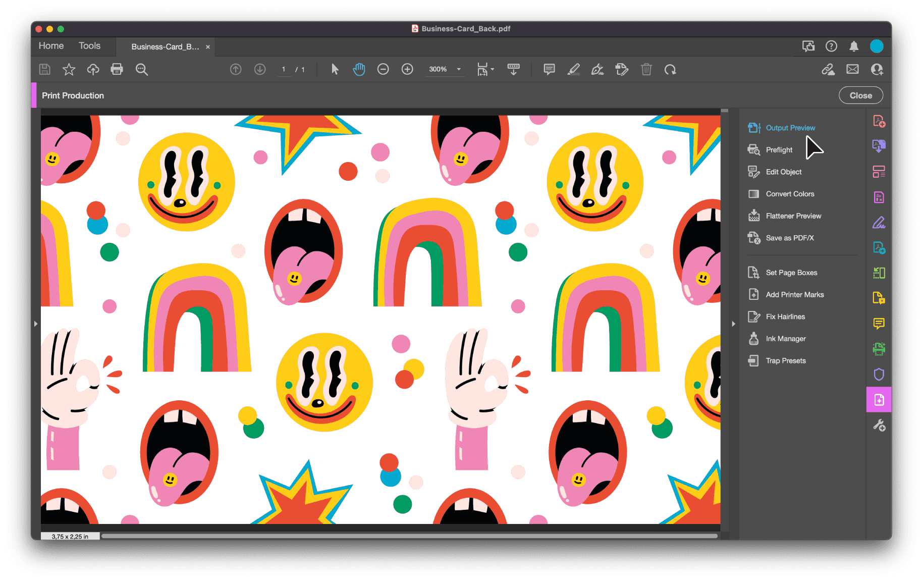Open Trap Presets
The height and width of the screenshot is (581, 924).
pyautogui.click(x=777, y=360)
